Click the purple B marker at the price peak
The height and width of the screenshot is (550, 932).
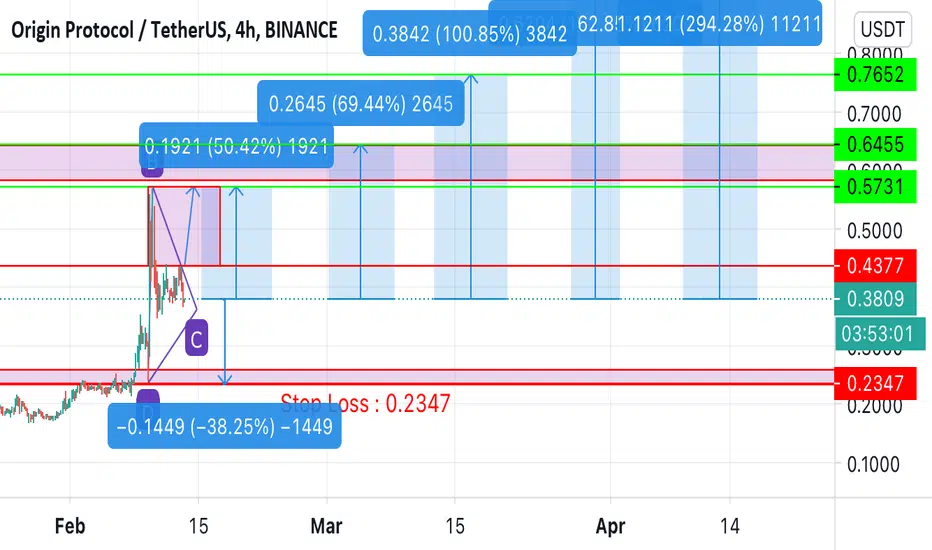coord(152,160)
